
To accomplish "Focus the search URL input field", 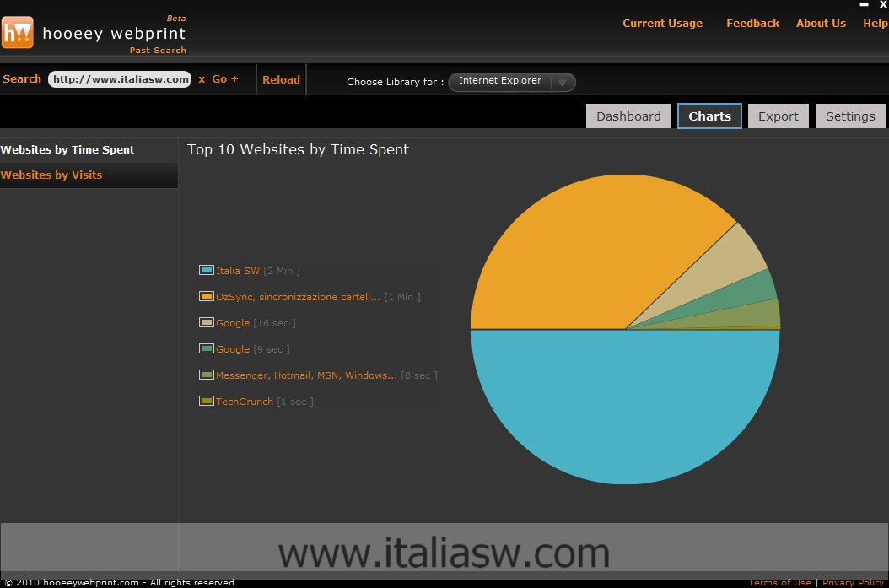I will click(x=121, y=79).
